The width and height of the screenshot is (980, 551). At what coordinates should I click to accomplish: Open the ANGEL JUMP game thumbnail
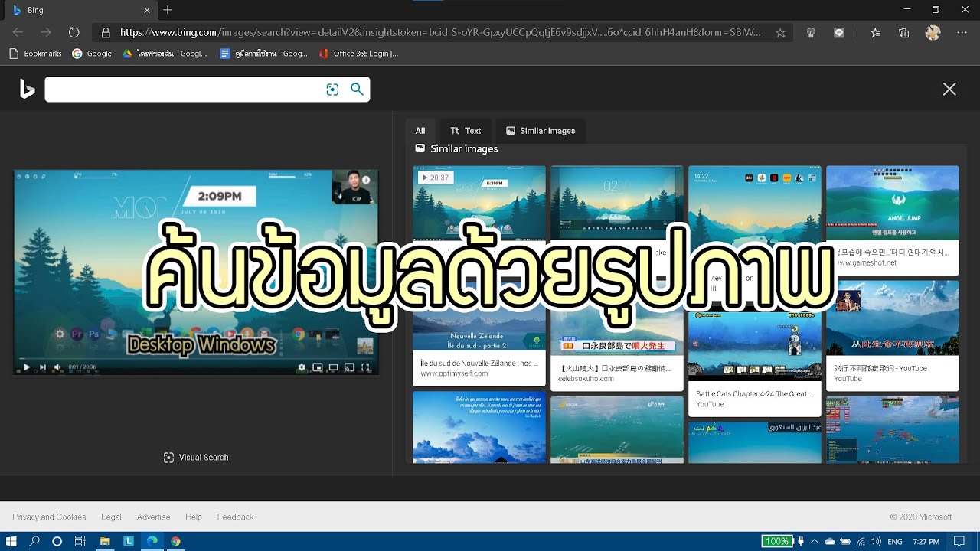point(892,203)
